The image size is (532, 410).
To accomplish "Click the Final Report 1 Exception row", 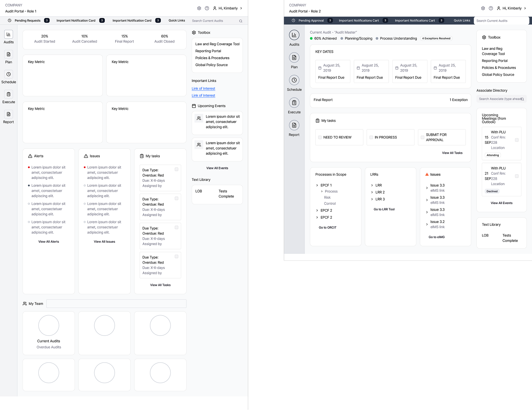I will (390, 100).
